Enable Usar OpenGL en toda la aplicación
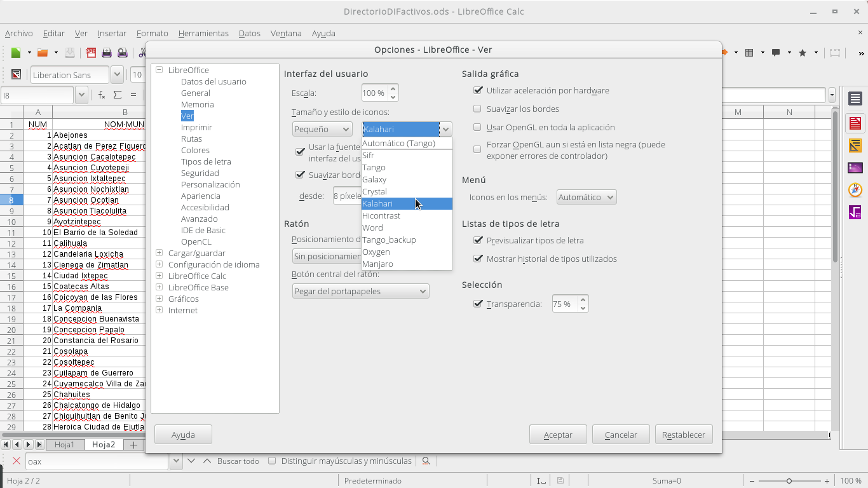The image size is (868, 488). click(478, 127)
